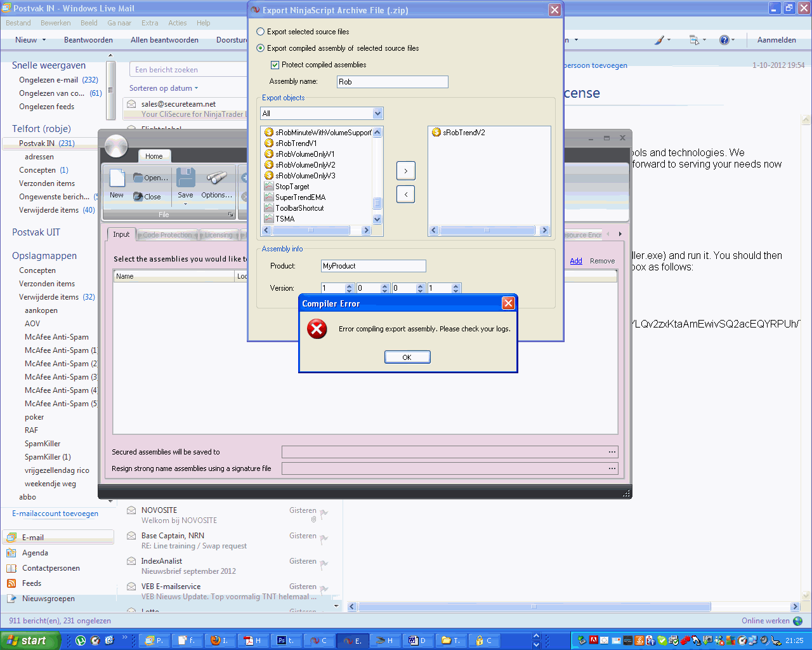Screen dimensions: 812x650
Task: Select sRobTrendV2 in exported list
Action: (464, 133)
